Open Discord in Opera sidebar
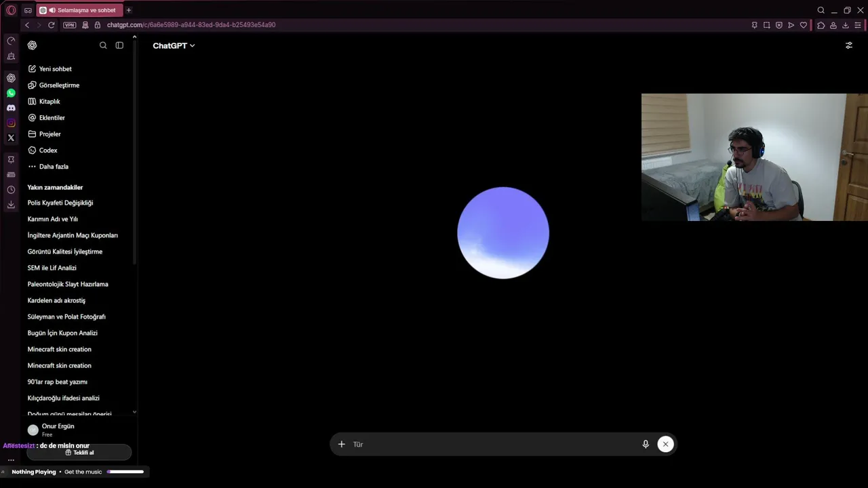This screenshot has height=488, width=868. point(11,108)
